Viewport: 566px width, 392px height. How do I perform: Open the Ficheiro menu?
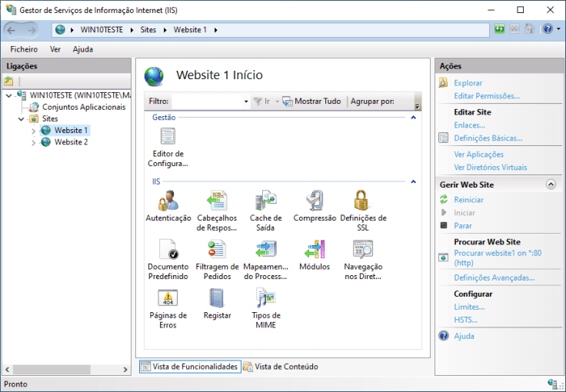(x=24, y=49)
